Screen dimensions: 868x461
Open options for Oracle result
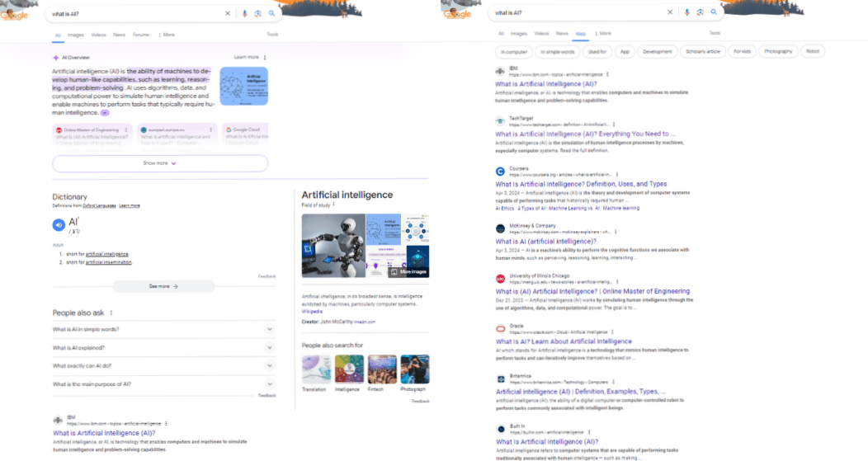[613, 332]
